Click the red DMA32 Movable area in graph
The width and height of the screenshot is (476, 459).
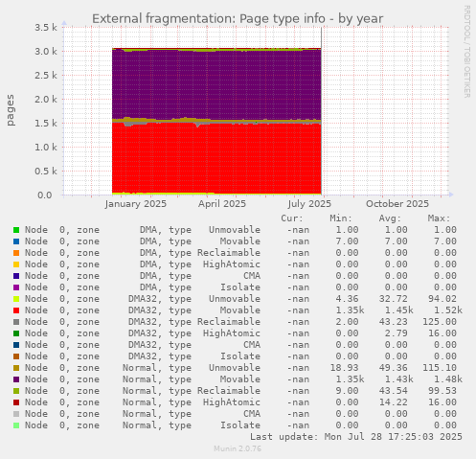coord(216,158)
